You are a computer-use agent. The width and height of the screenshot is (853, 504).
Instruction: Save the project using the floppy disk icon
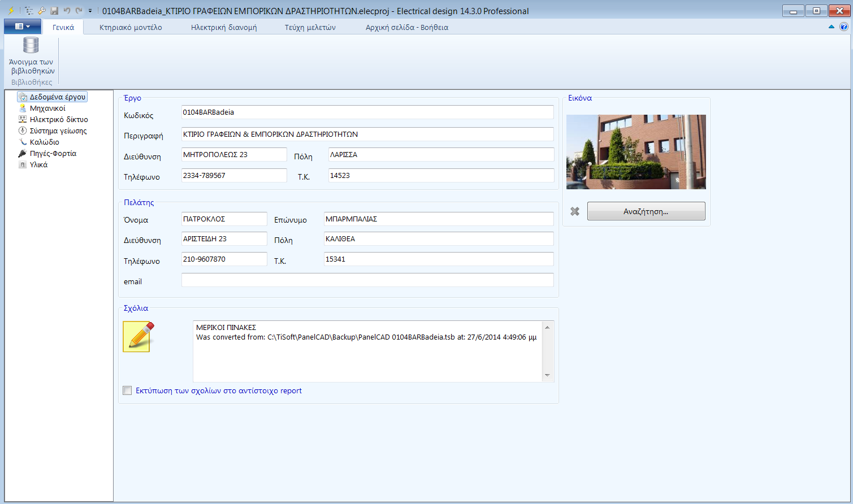54,10
